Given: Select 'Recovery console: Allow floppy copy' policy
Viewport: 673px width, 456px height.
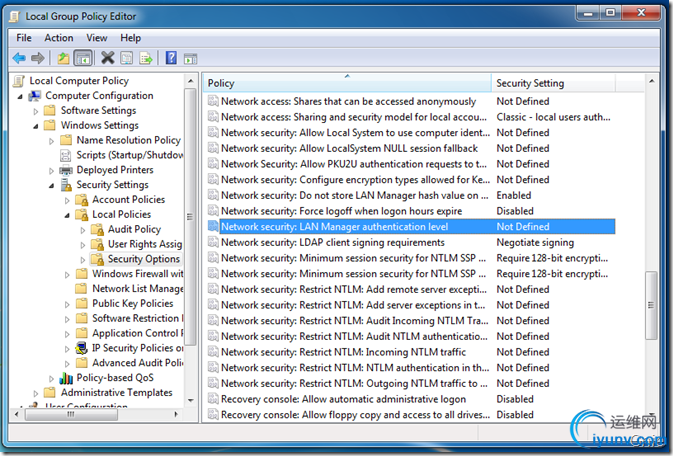Looking at the screenshot, I should (x=355, y=415).
